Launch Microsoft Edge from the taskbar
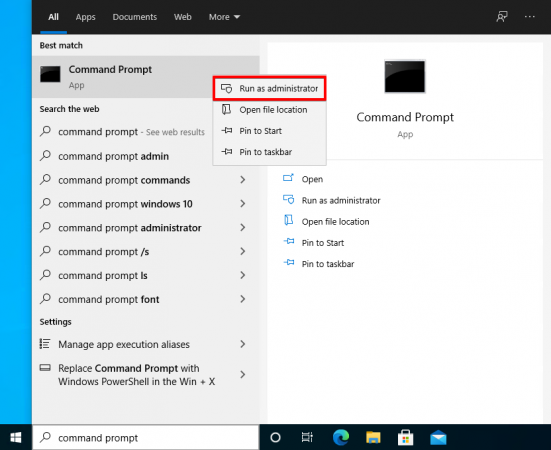 [341, 437]
